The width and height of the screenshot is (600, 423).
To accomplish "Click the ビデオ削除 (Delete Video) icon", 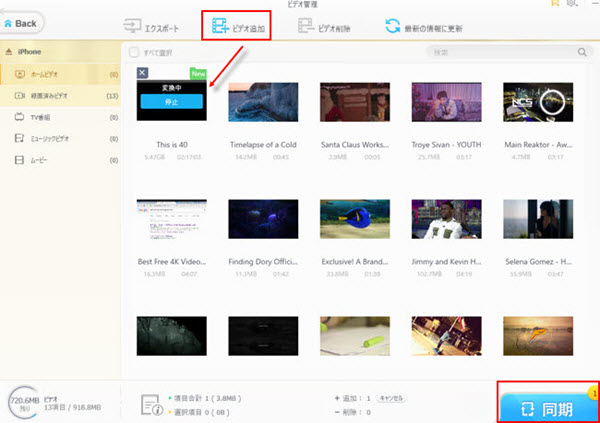I will pyautogui.click(x=306, y=26).
